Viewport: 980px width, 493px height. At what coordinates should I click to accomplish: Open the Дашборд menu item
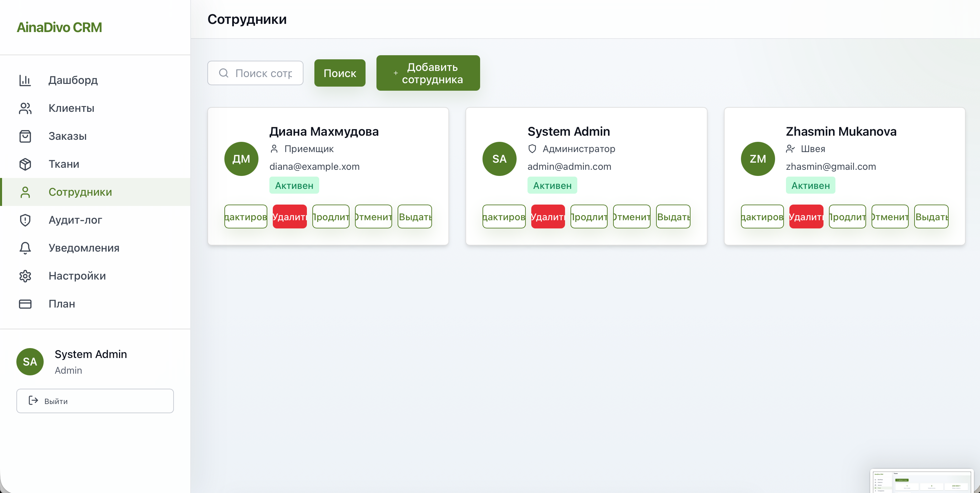[x=95, y=80]
